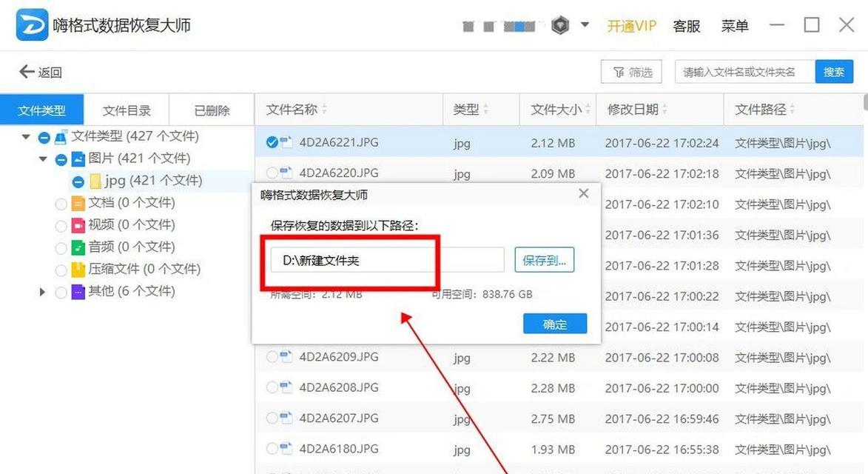Click the 1.93 MB size cell
Viewport: 868px width, 474px height.
[x=553, y=449]
